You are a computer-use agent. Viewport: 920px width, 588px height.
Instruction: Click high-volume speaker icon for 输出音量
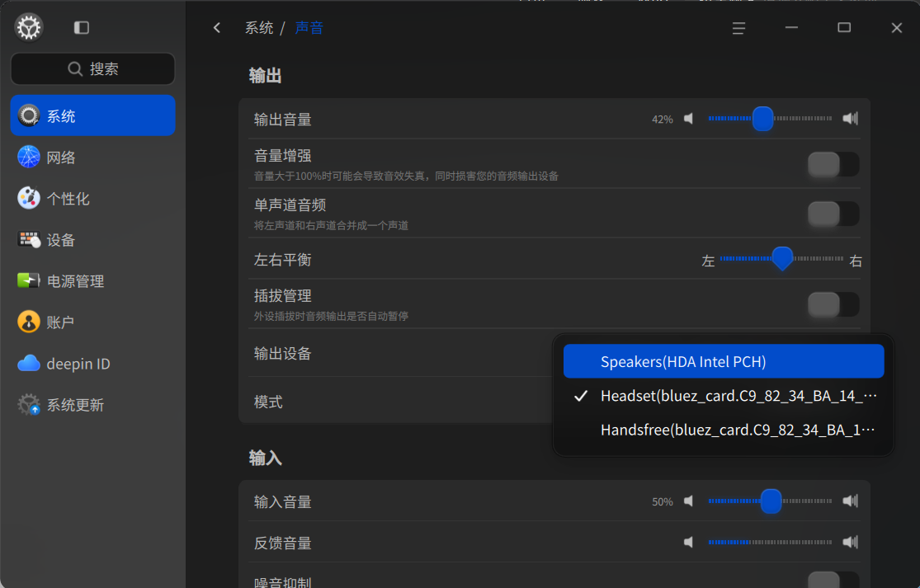[x=850, y=119]
